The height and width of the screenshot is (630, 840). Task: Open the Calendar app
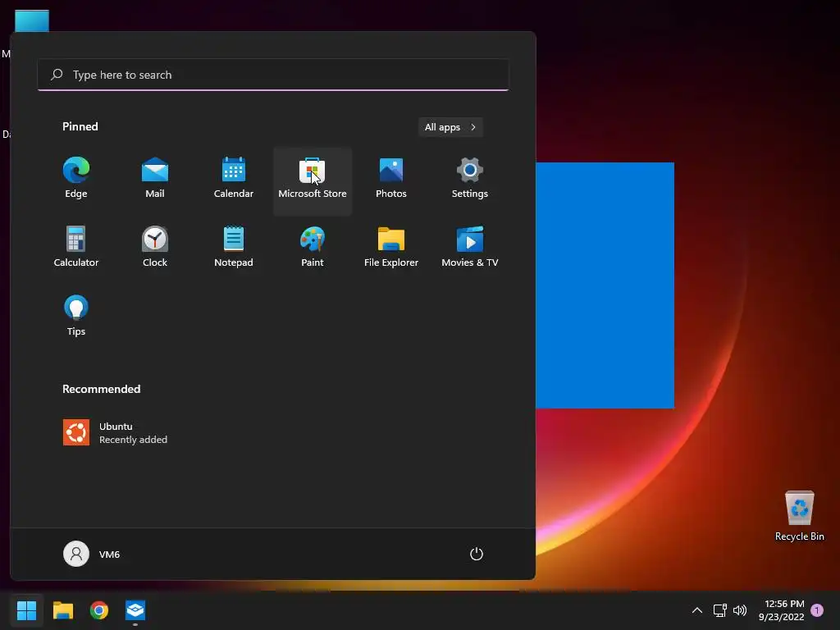(x=234, y=179)
